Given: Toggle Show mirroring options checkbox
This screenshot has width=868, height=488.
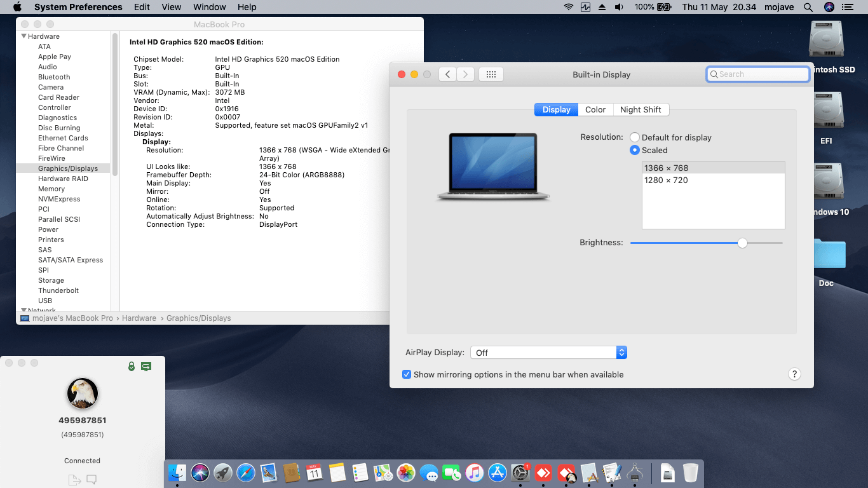Looking at the screenshot, I should [407, 374].
